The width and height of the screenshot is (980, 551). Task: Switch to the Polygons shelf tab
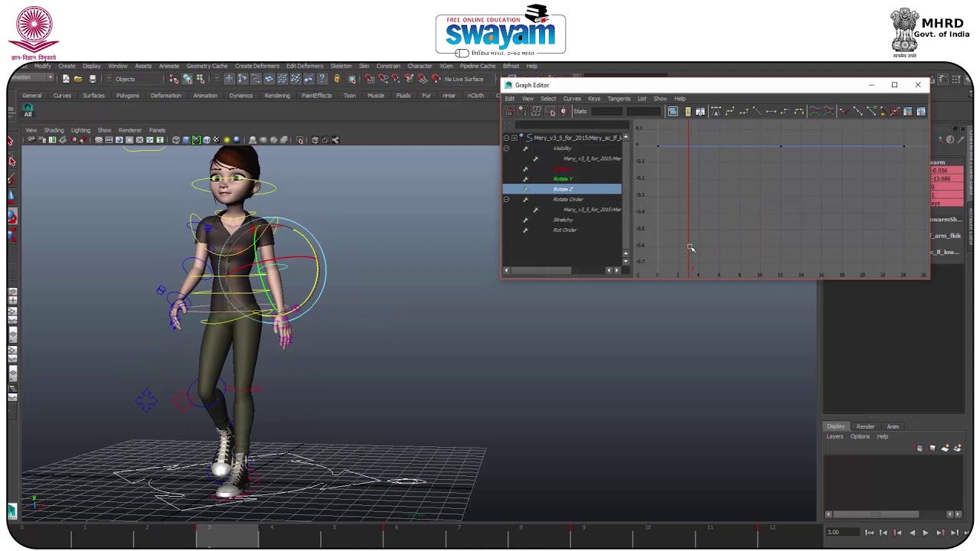(x=128, y=96)
